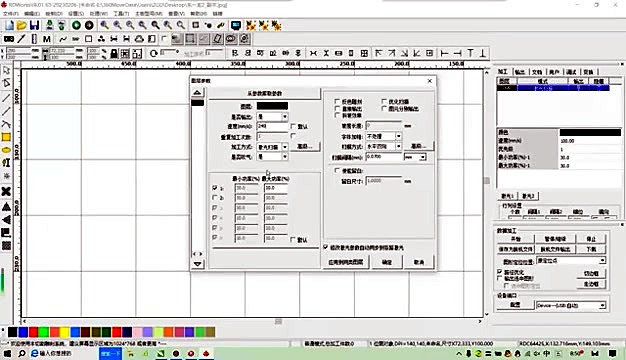Select the arrow Select tool in left toolbar
626x360 pixels.
point(6,71)
